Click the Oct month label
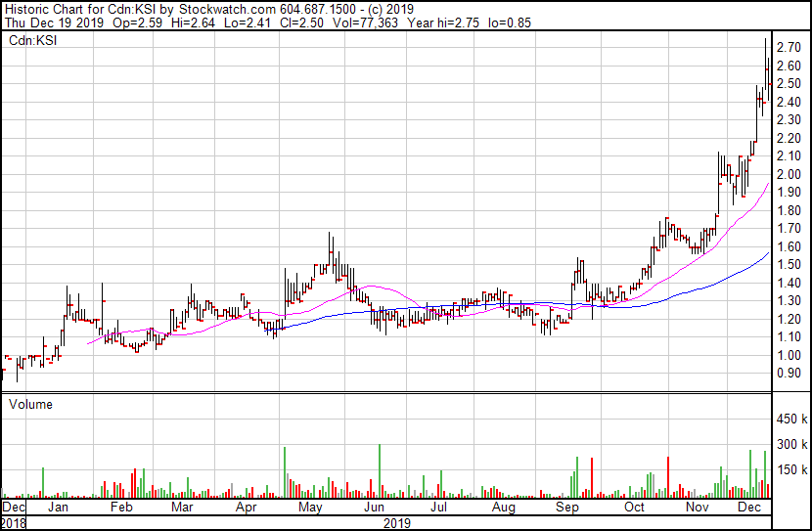 point(634,507)
